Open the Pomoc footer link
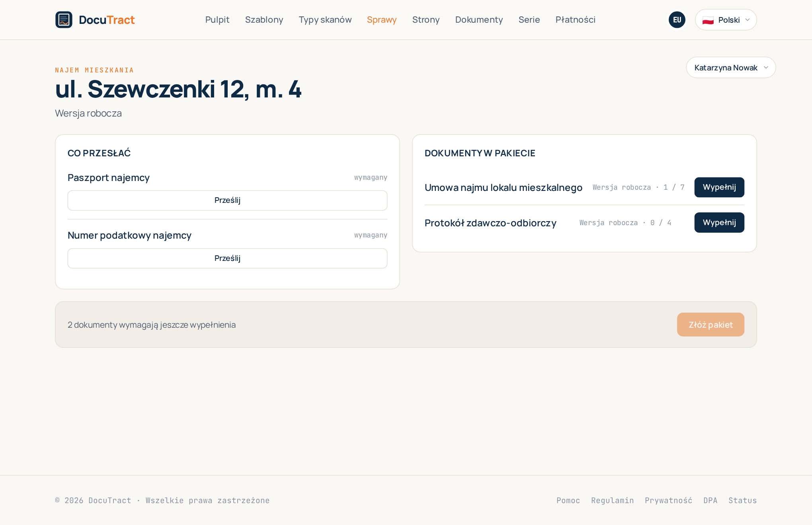The height and width of the screenshot is (525, 812). (568, 500)
